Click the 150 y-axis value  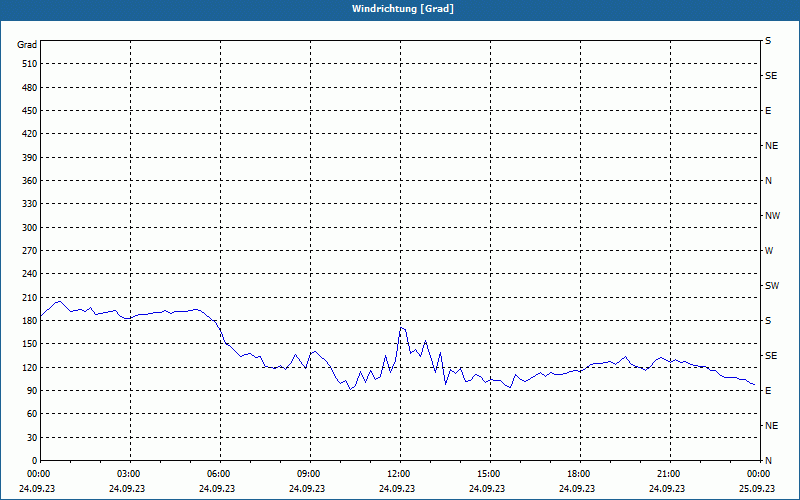tap(30, 344)
